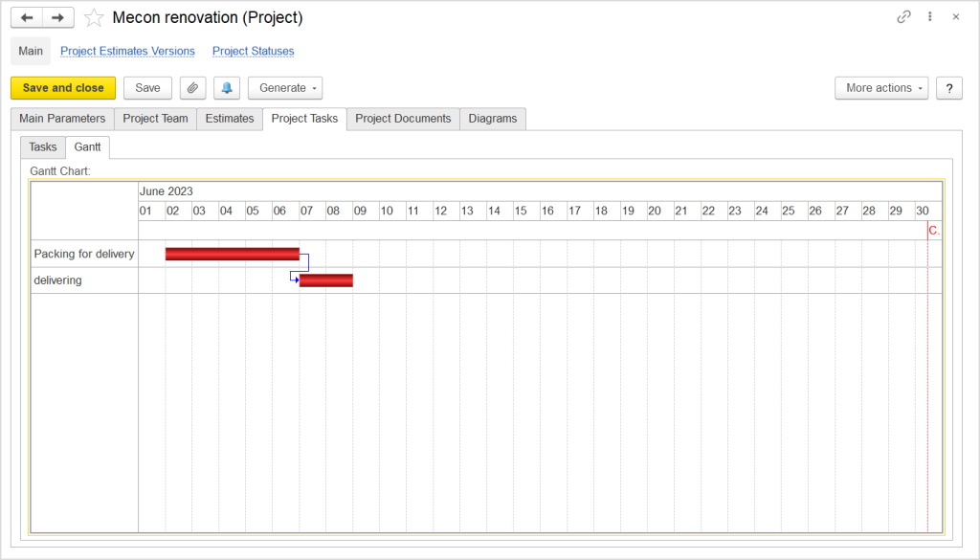Viewport: 980px width, 560px height.
Task: Select the Packing for delivery Gantt bar
Action: [x=232, y=254]
